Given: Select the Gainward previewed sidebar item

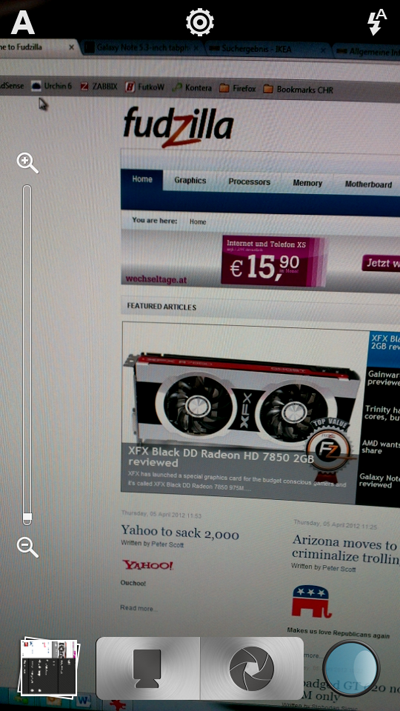Looking at the screenshot, I should (384, 378).
